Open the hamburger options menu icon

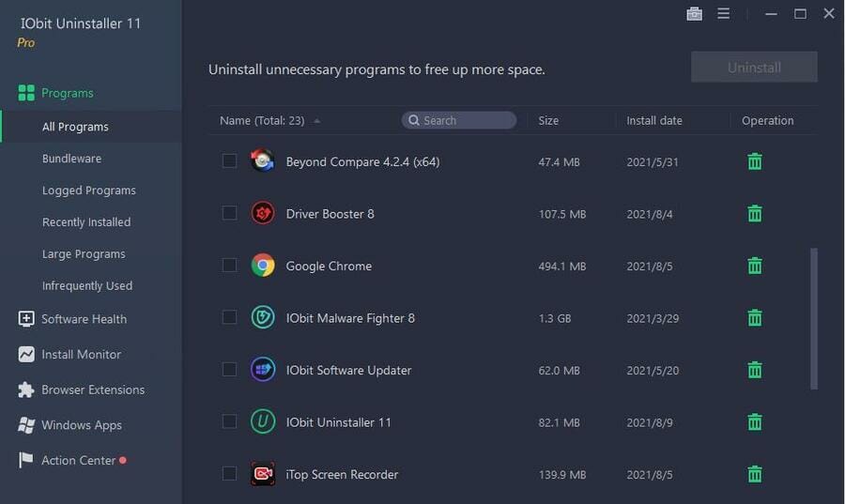point(723,13)
